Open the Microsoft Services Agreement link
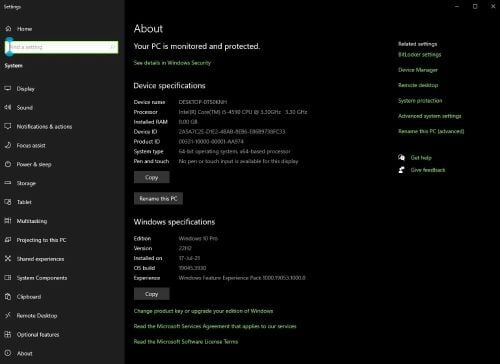The width and height of the screenshot is (500, 364). pyautogui.click(x=215, y=326)
